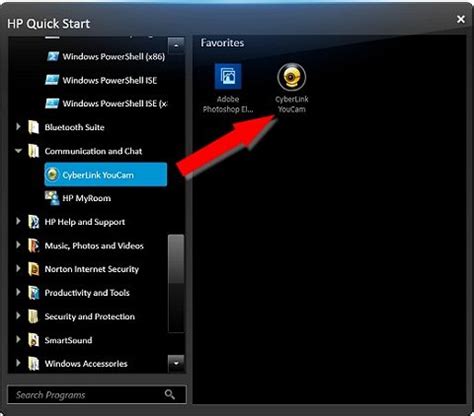Click the Productivity and Tools label

87,293
